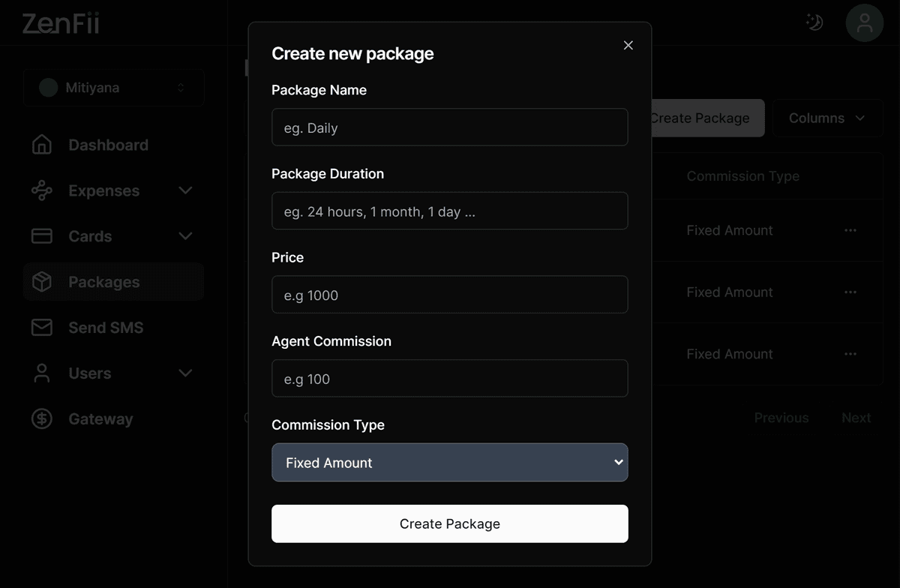Click the Packages box icon
The height and width of the screenshot is (588, 900).
click(x=42, y=282)
